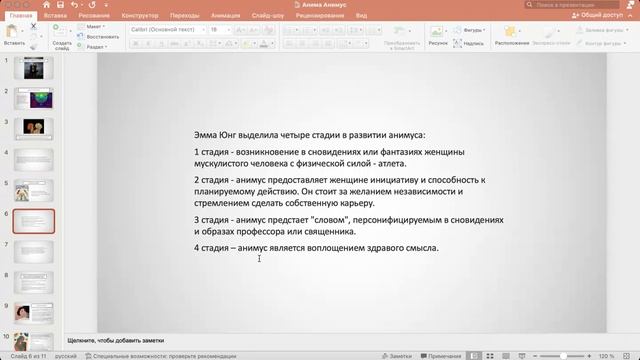The height and width of the screenshot is (360, 640).
Task: Open the font size 18 combo box
Action: [220, 30]
